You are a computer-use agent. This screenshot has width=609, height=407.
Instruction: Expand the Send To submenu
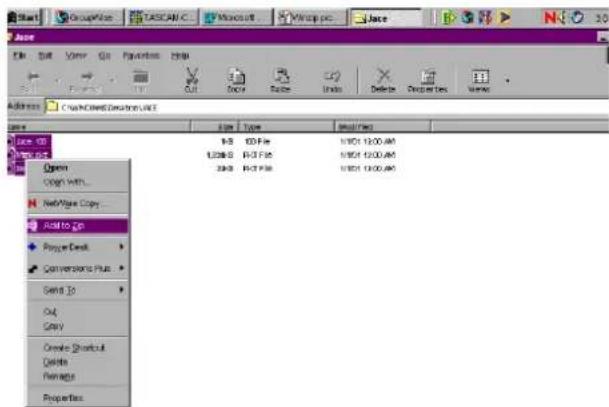[x=78, y=290]
